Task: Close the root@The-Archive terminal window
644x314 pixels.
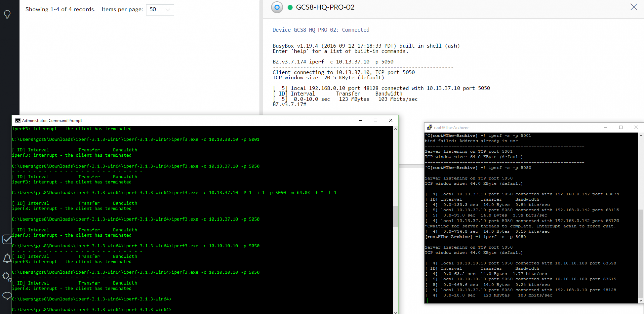Action: tap(636, 128)
